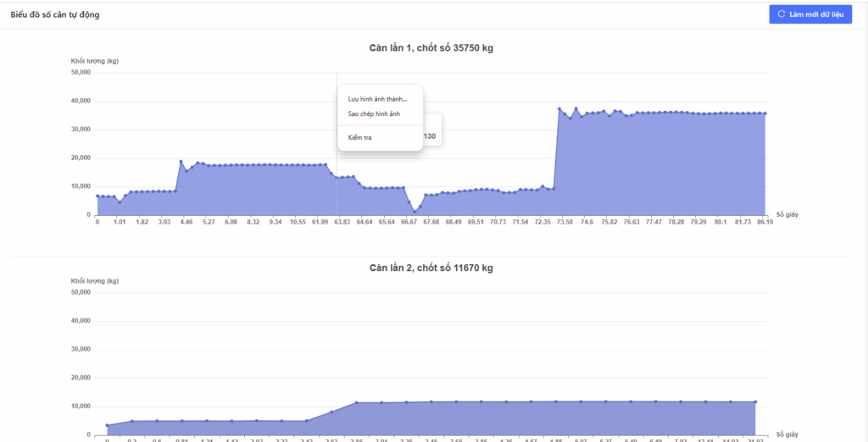
Task: Click Số giây axis label of second chart
Action: coord(787,435)
